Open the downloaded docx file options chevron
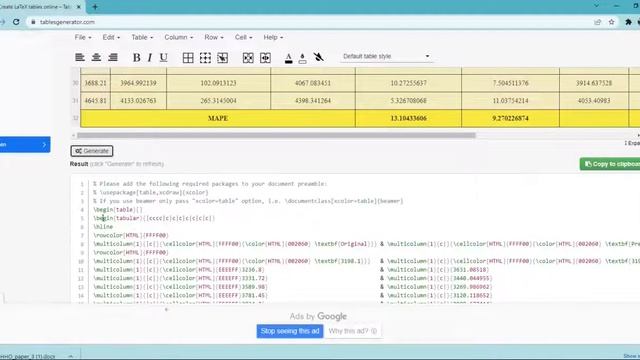Screen dimensions: 640x360 click(x=71, y=356)
